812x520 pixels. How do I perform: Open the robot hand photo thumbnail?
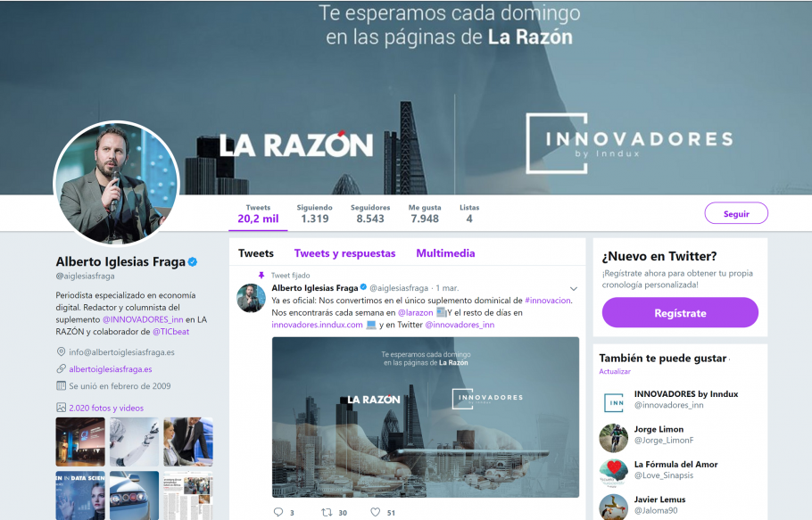coord(134,442)
